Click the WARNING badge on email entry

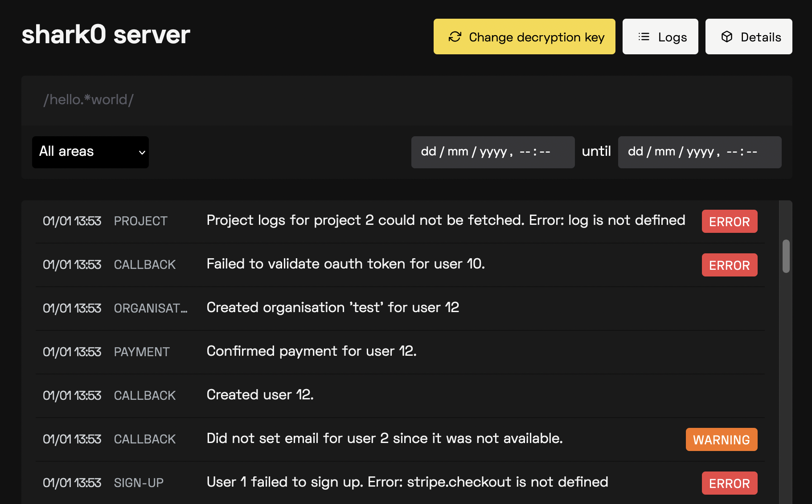(x=721, y=439)
